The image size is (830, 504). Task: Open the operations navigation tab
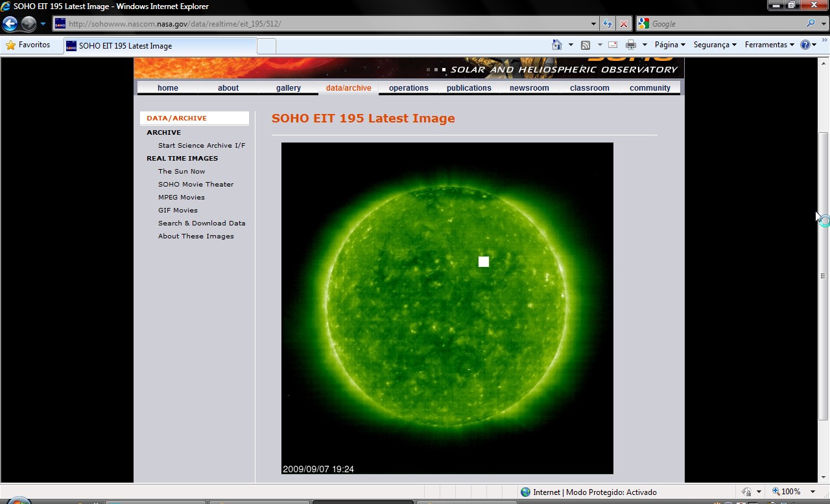[x=409, y=88]
